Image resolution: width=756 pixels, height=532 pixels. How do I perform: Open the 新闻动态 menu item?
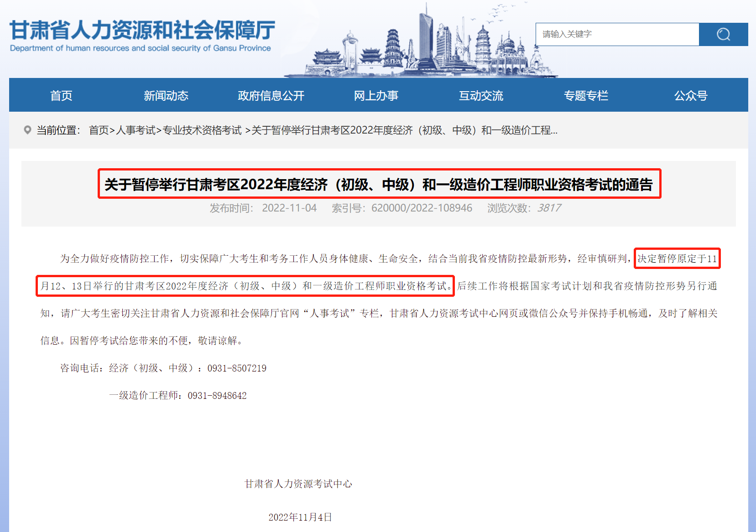click(166, 96)
